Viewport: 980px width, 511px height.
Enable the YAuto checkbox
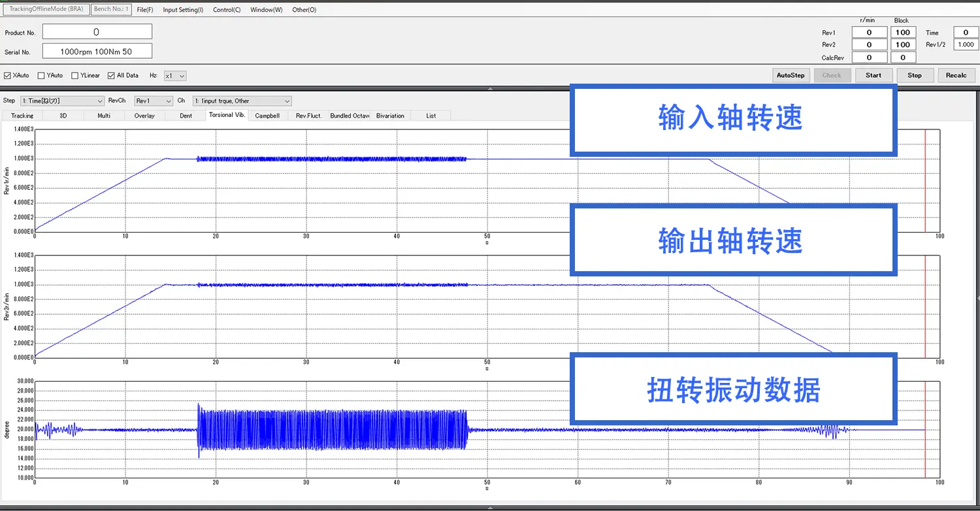(x=41, y=76)
